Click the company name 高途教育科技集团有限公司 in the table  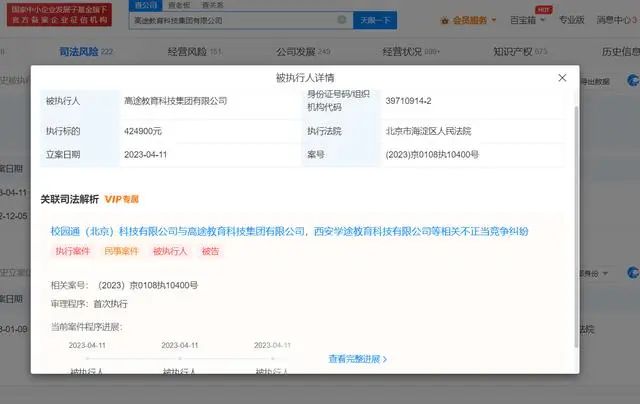(x=176, y=101)
